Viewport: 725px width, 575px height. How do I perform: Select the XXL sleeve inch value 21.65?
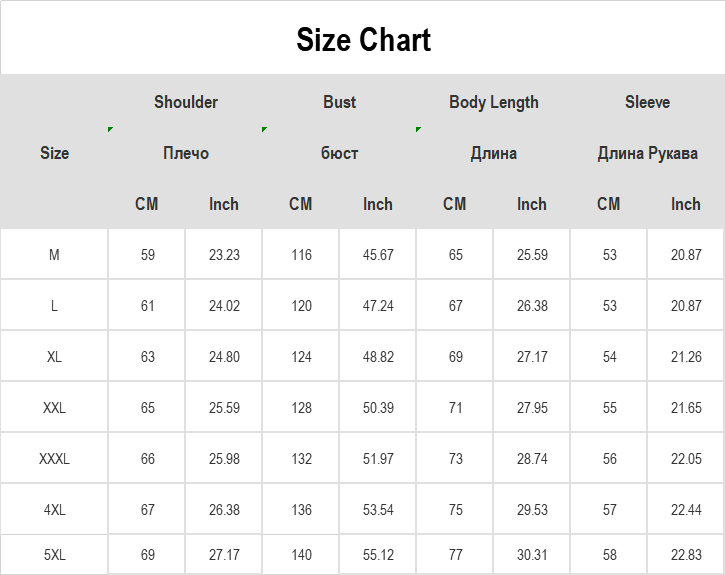(x=686, y=408)
